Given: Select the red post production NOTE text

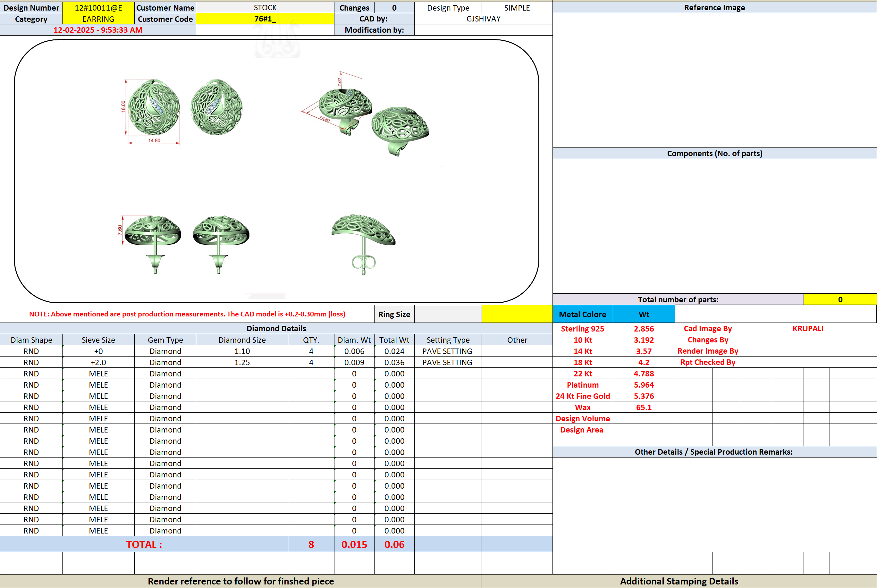Looking at the screenshot, I should (187, 314).
